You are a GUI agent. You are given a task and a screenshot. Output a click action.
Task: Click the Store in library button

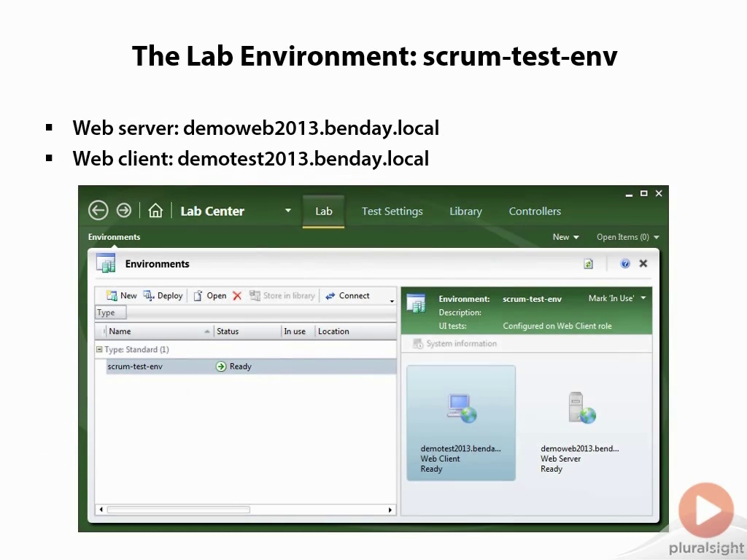click(x=282, y=296)
